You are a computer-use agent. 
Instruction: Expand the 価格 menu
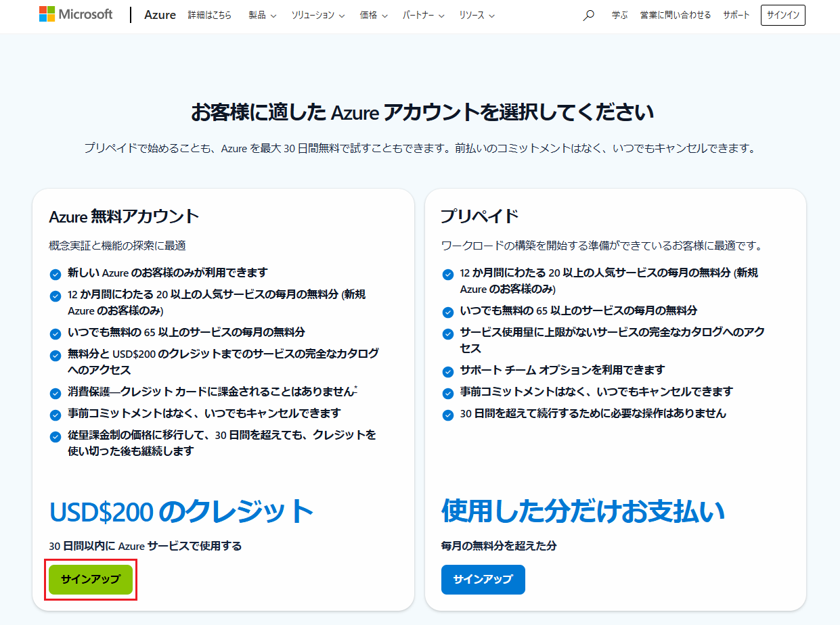coord(374,15)
